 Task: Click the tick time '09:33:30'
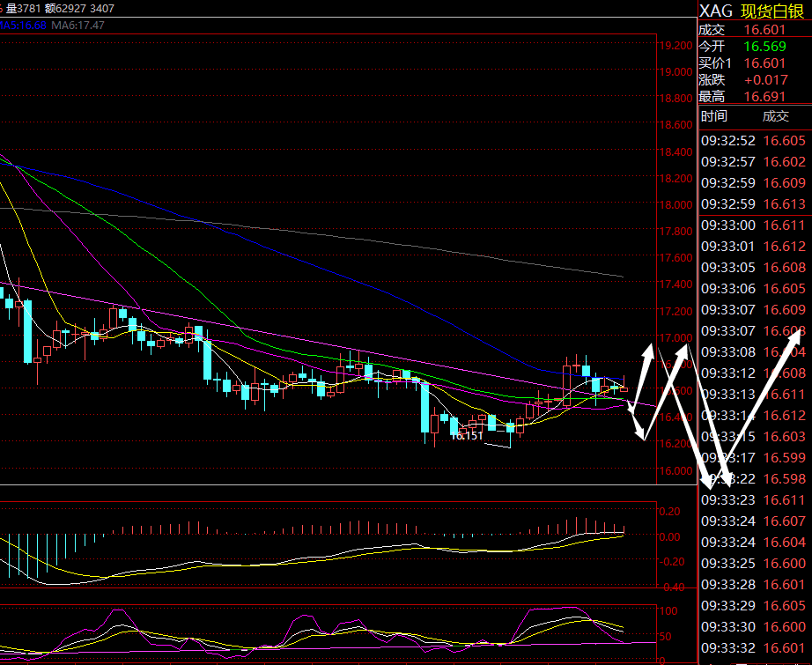[728, 626]
